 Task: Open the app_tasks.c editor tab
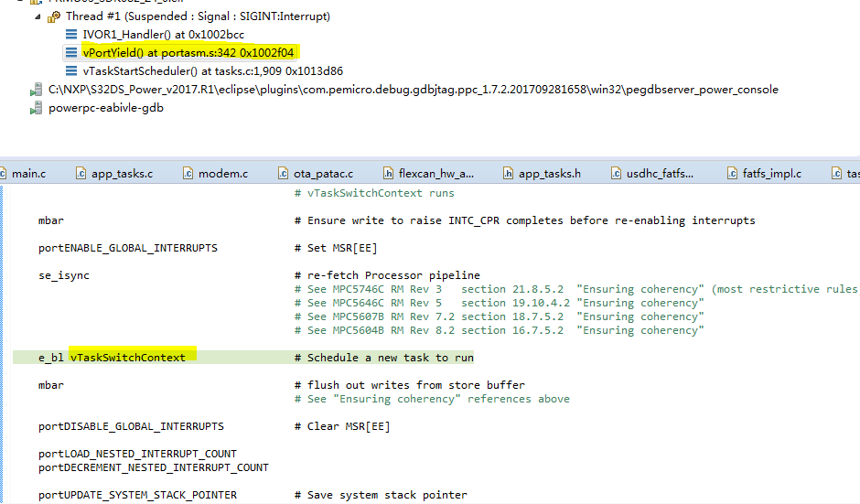tap(122, 174)
